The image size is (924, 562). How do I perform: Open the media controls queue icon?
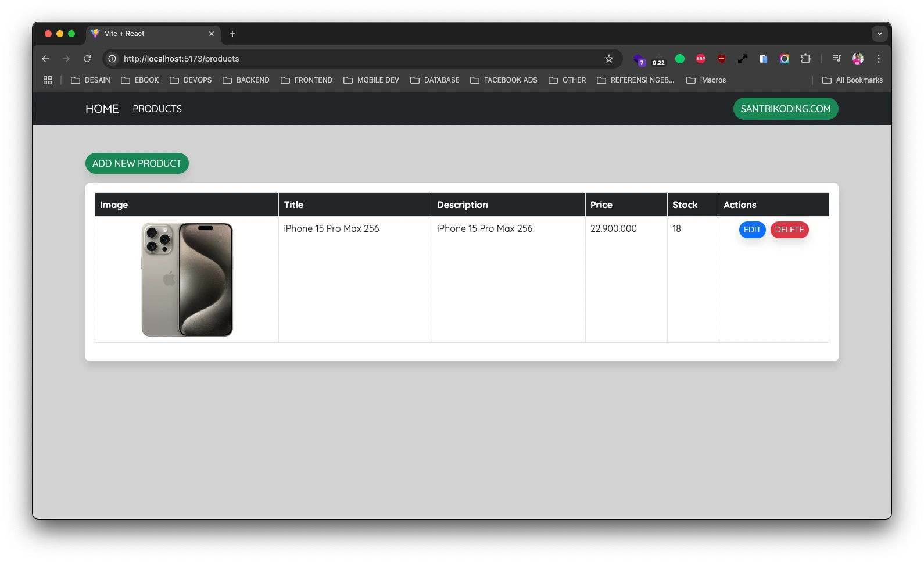point(837,59)
